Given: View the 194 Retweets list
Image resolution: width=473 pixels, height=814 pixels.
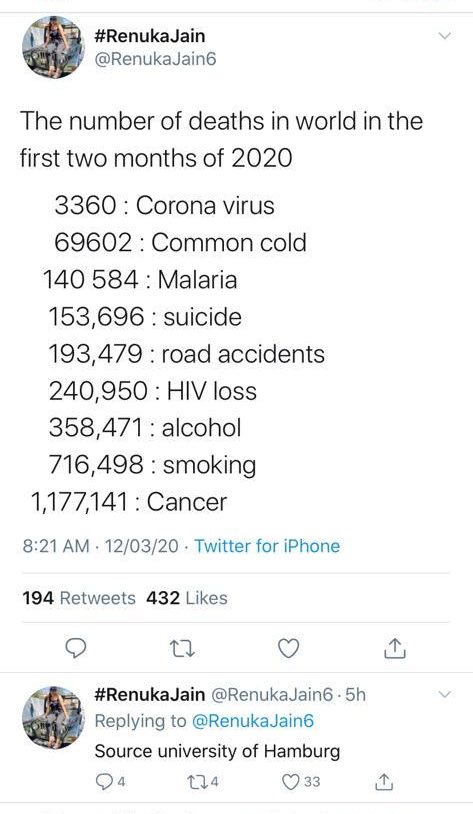Looking at the screenshot, I should (x=79, y=598).
